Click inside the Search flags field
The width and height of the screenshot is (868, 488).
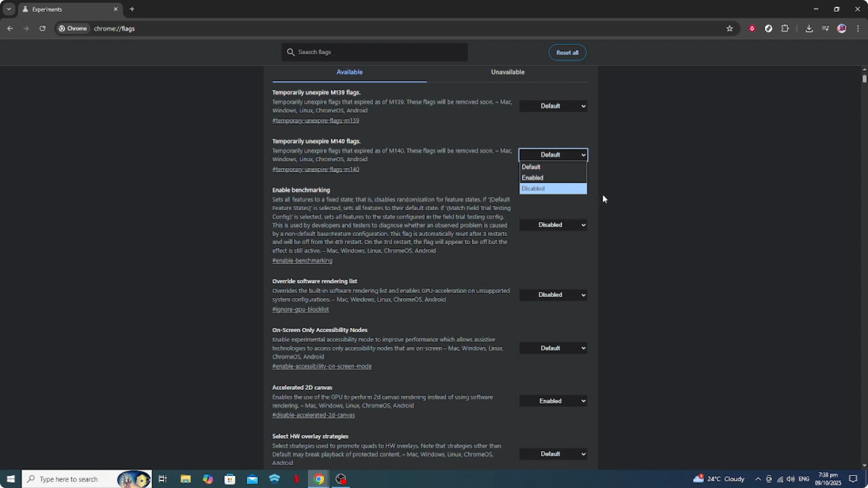[374, 52]
